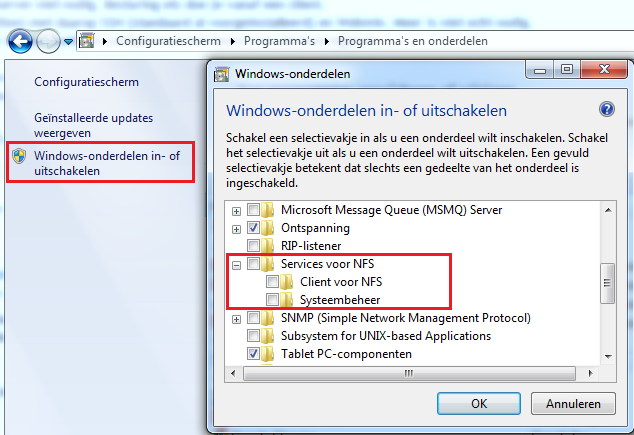The height and width of the screenshot is (435, 634).
Task: Click the shield icon beside Windows-onderdelen link
Action: (x=19, y=156)
